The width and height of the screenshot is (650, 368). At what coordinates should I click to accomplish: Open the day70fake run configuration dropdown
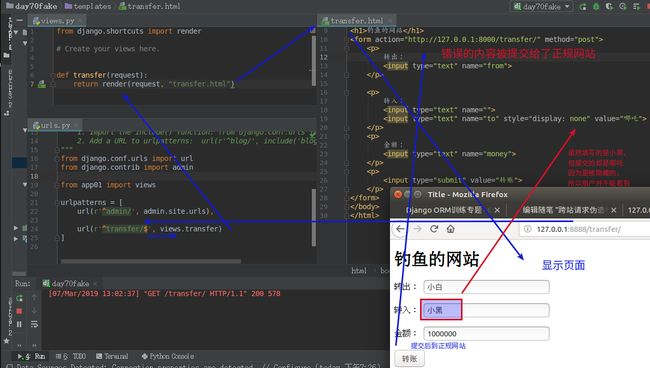click(542, 6)
